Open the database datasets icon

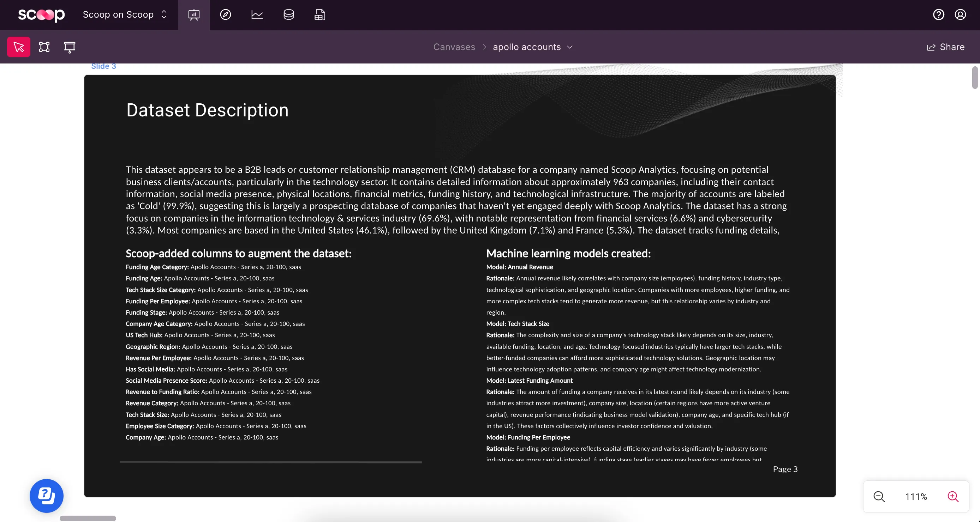click(288, 15)
